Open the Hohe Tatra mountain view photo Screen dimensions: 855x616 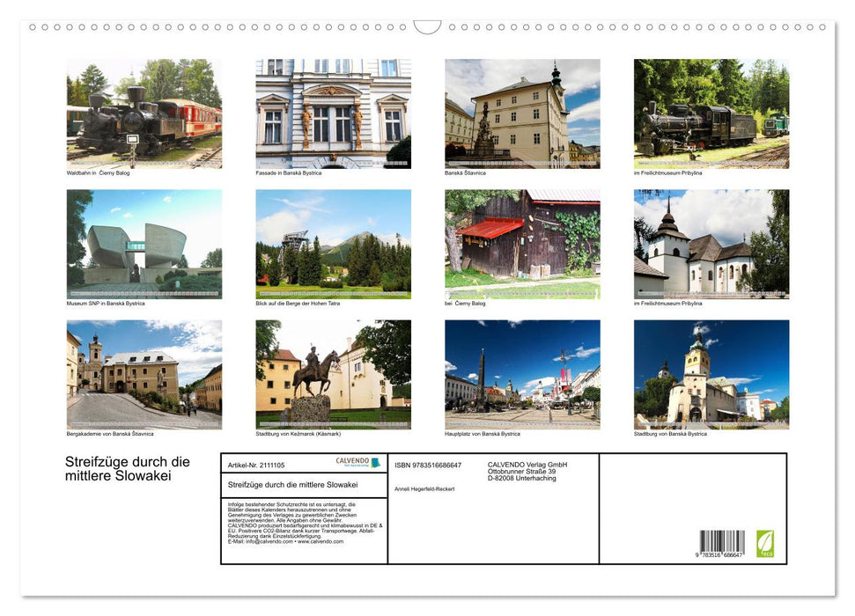[x=333, y=244]
